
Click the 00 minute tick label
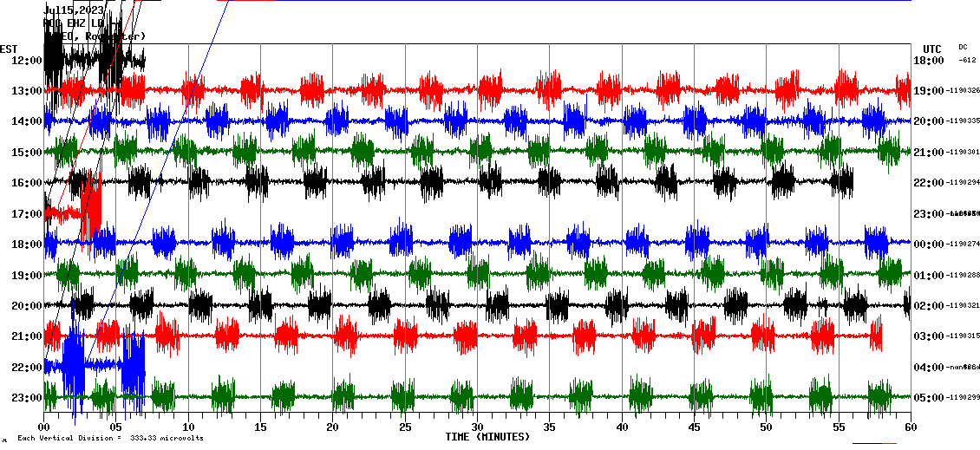point(44,427)
